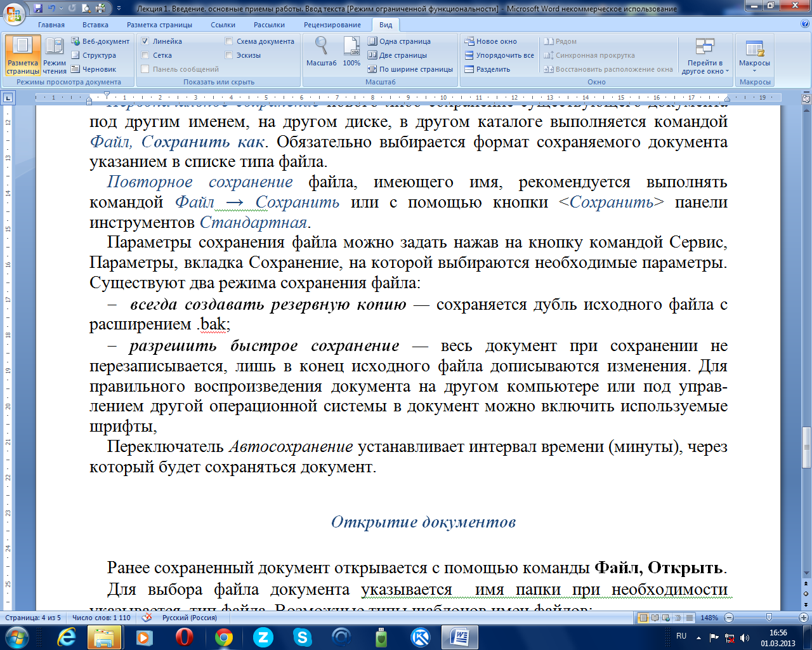Open the Рассылки tab
Viewport: 812px width, 650px height.
(269, 25)
